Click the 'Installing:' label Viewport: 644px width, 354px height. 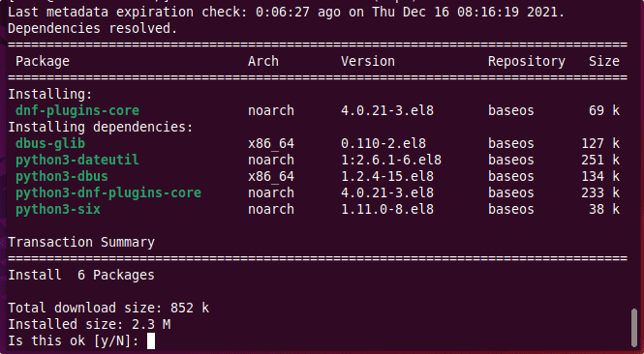tap(50, 95)
